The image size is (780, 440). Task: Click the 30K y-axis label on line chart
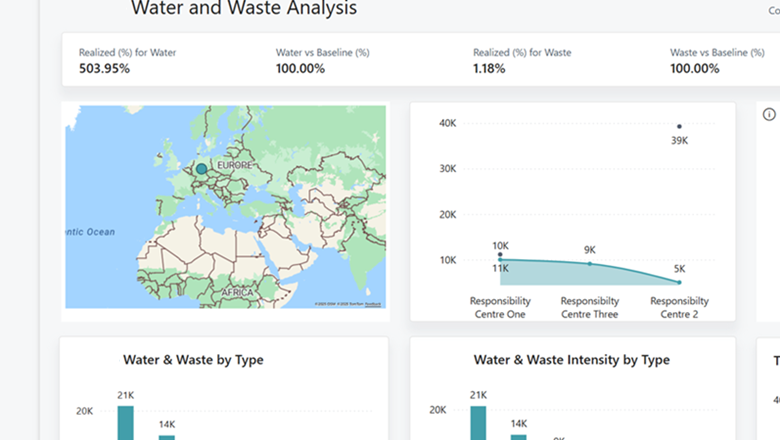tap(448, 169)
